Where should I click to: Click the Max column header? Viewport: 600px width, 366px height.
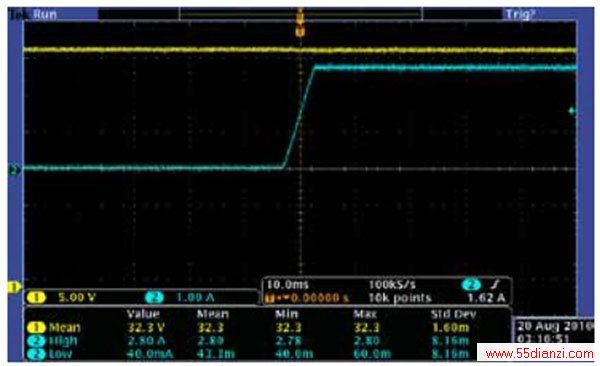tap(365, 314)
